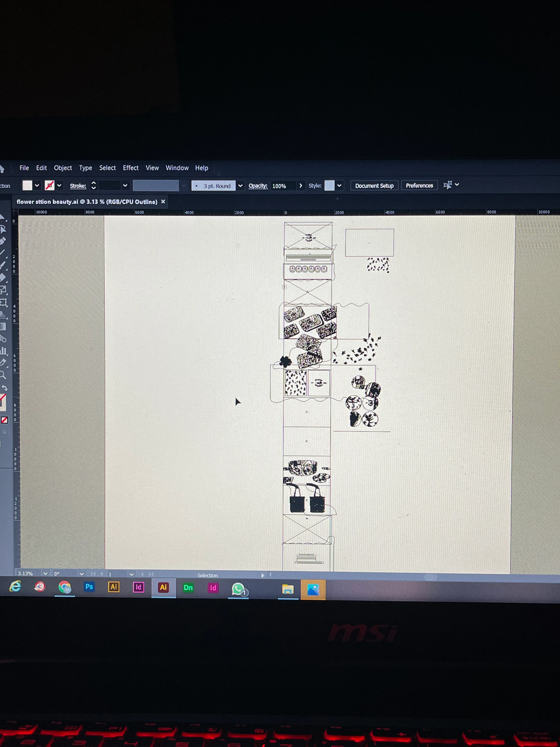The width and height of the screenshot is (560, 747).
Task: Open Photoshop from the taskbar
Action: 89,587
